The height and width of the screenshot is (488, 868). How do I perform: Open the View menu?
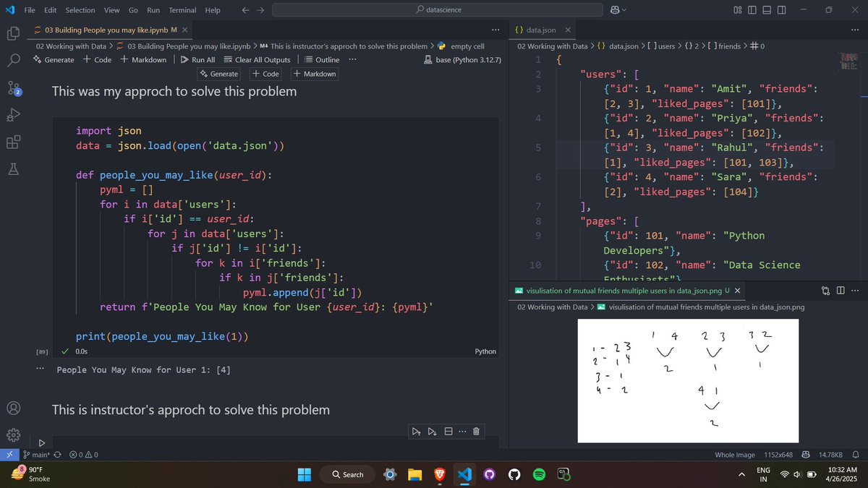111,10
